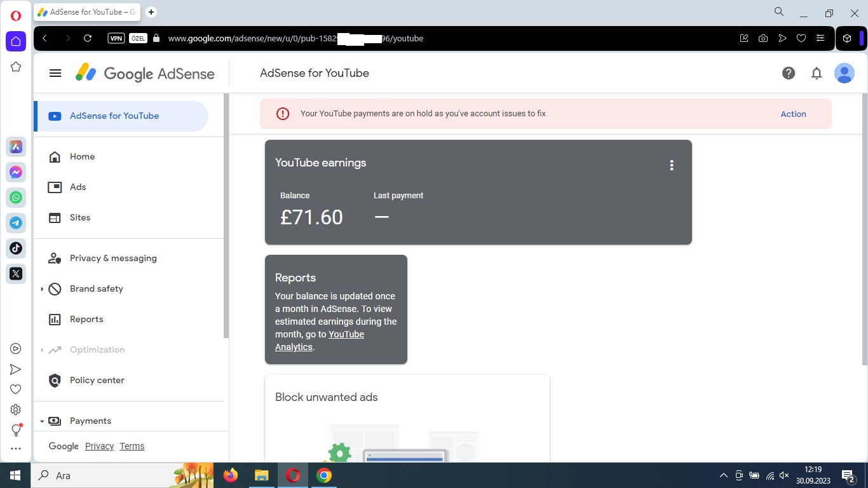Screen dimensions: 868x488
Task: Open File Explorer from the taskbar
Action: click(x=261, y=475)
